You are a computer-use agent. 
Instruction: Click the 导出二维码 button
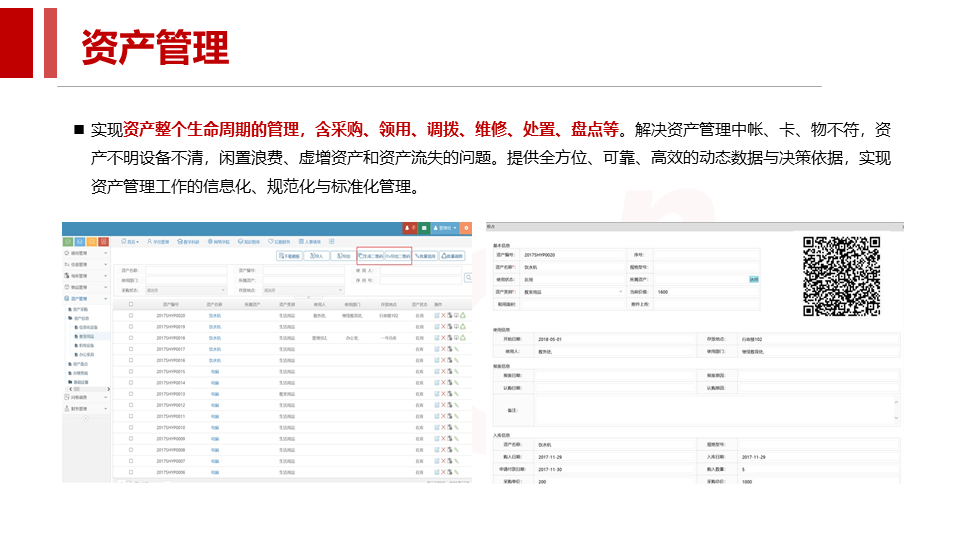[x=398, y=256]
